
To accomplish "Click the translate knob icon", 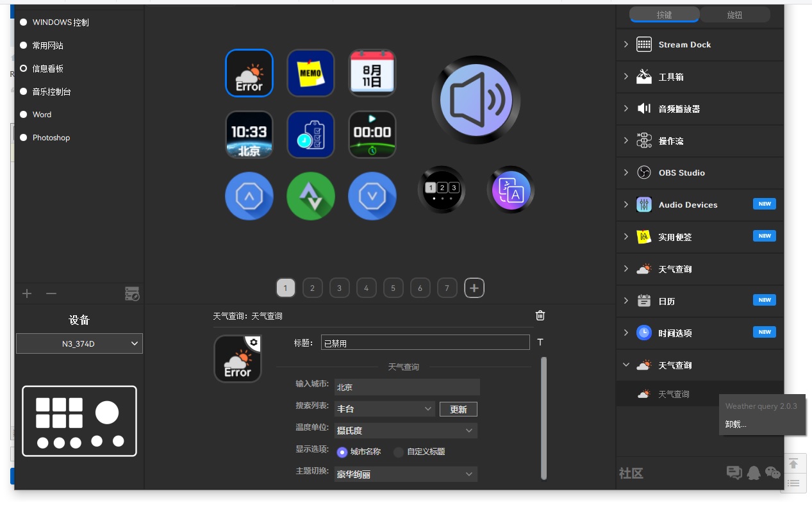I will click(x=510, y=190).
